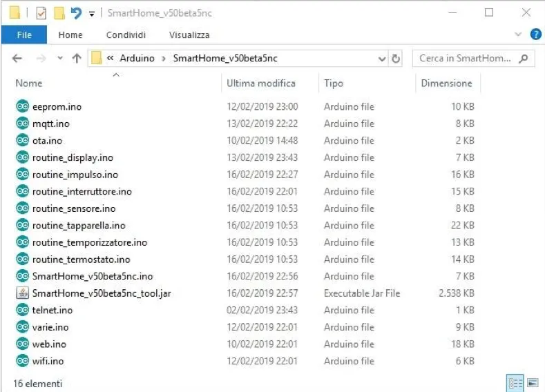Click Executable Jar File type cell
The width and height of the screenshot is (545, 392).
(362, 293)
